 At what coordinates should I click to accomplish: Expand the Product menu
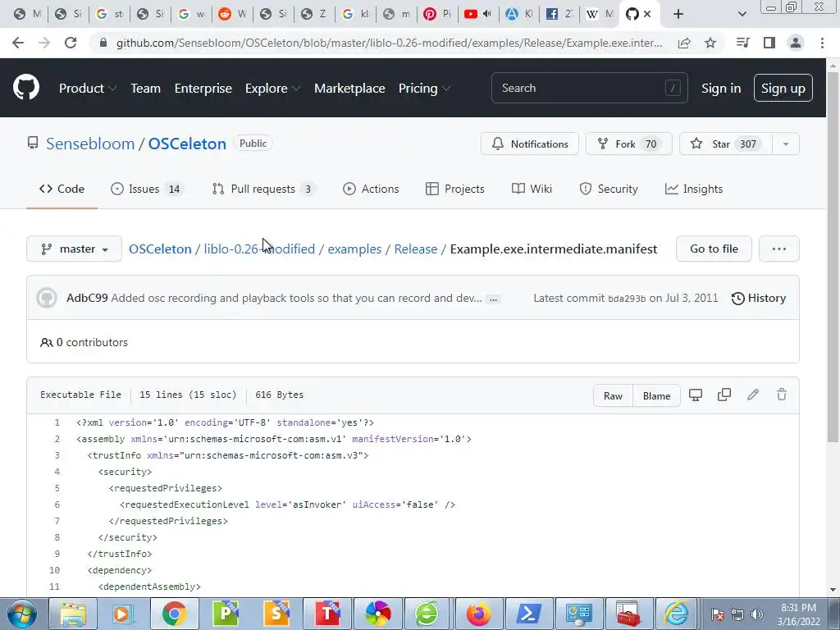[x=87, y=89]
